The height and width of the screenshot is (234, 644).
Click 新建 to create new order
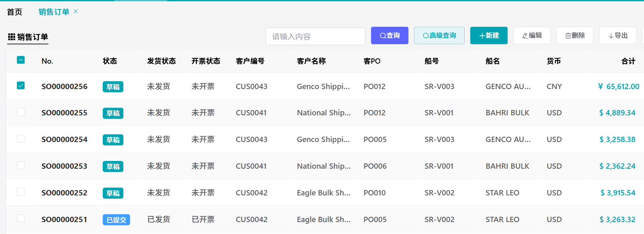pos(489,36)
